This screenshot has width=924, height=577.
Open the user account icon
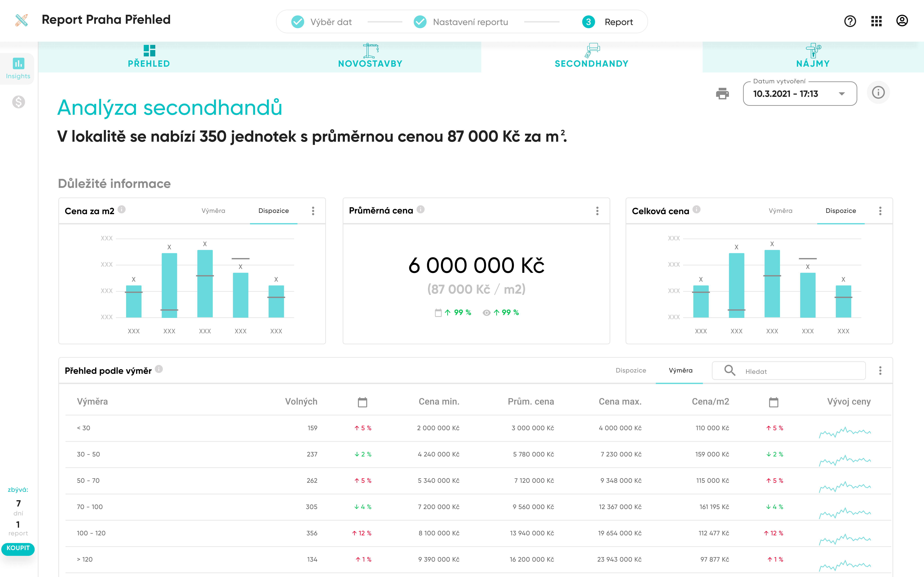click(902, 21)
